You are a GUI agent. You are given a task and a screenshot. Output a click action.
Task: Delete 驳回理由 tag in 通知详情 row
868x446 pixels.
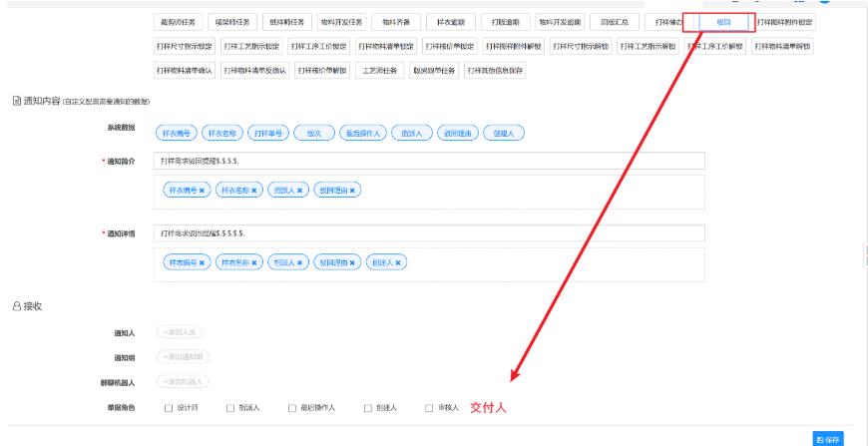tap(352, 262)
